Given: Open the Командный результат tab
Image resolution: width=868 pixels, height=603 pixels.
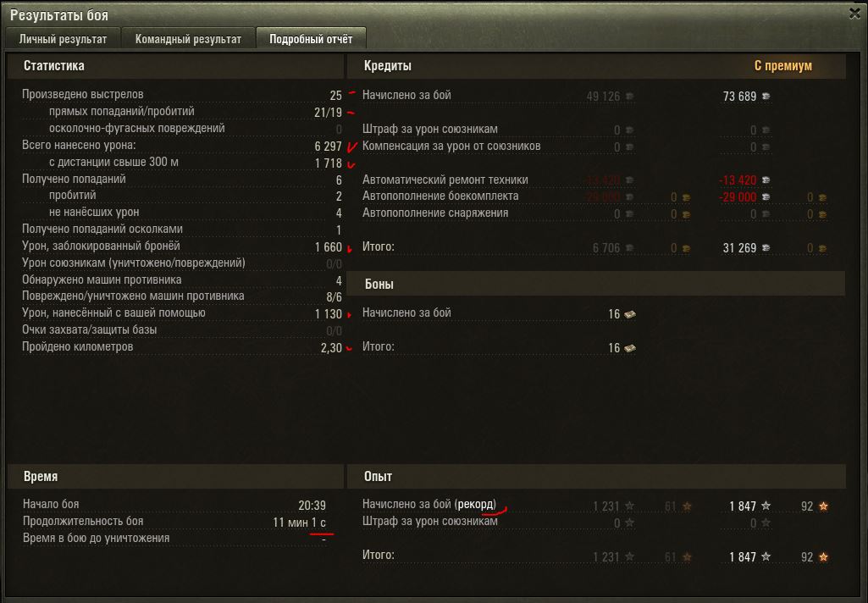Looking at the screenshot, I should 188,39.
